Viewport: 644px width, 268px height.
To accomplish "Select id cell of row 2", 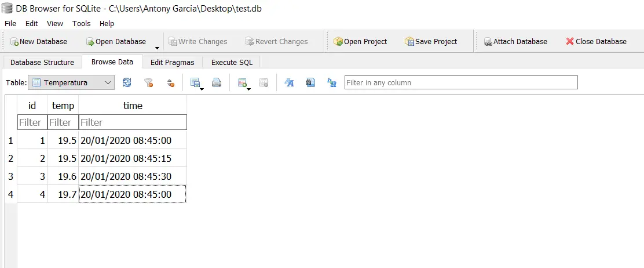I will click(32, 158).
